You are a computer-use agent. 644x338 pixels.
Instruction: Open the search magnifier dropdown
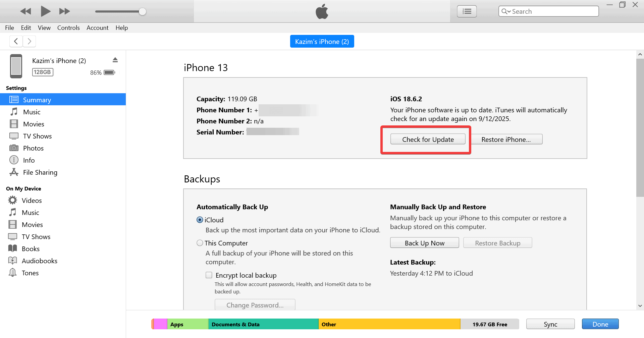pos(506,11)
